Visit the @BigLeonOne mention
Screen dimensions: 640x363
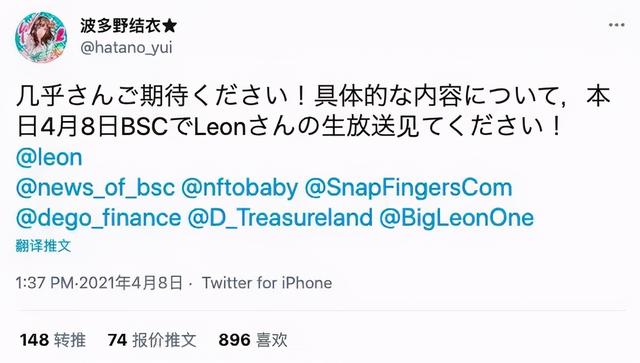click(456, 218)
